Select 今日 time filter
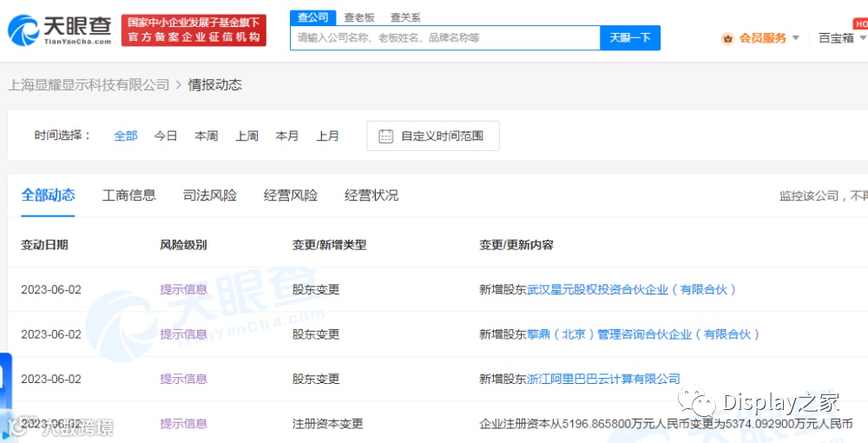This screenshot has height=443, width=868. (166, 136)
